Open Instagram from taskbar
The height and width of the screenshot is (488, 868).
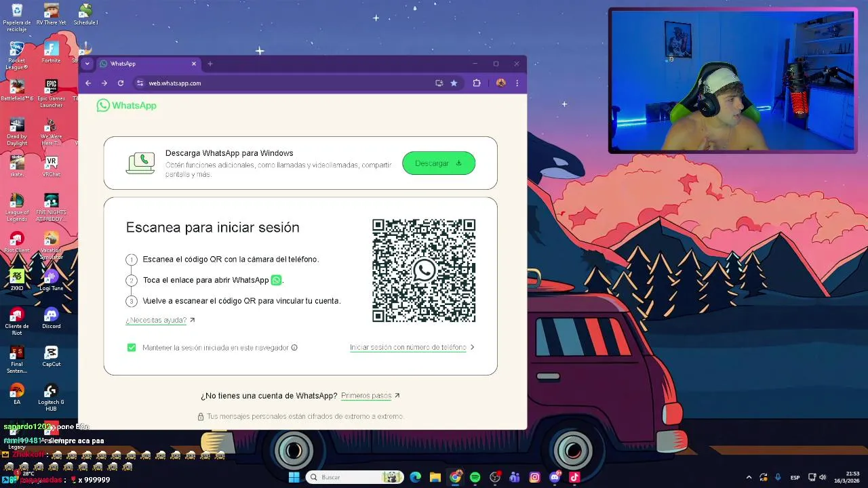tap(535, 477)
